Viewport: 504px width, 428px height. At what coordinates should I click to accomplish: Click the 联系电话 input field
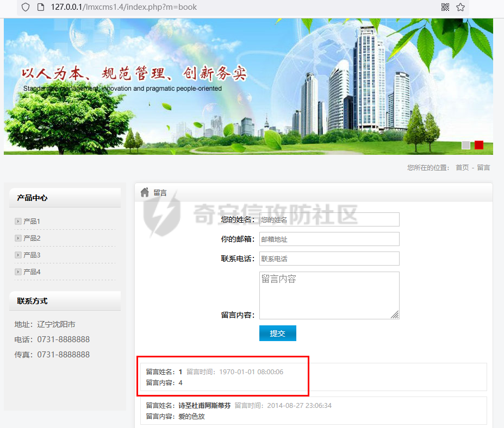[x=329, y=259]
